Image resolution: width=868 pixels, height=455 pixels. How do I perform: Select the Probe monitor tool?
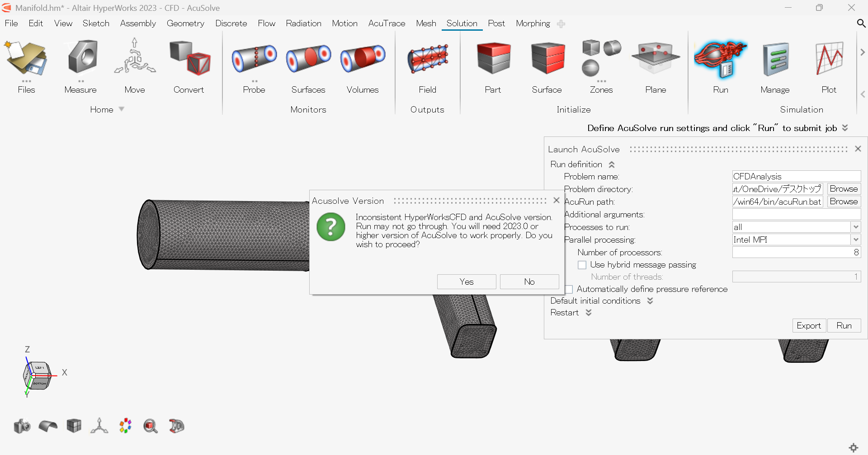(x=254, y=59)
